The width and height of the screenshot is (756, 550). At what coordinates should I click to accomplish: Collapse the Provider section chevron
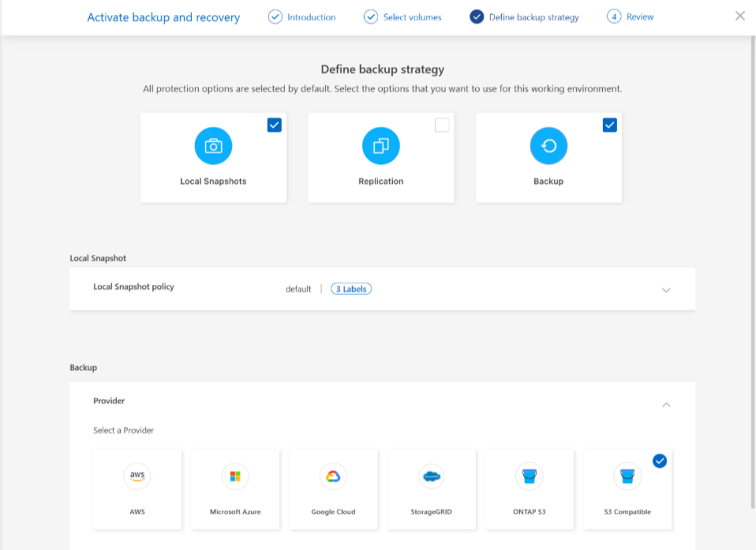coord(666,404)
